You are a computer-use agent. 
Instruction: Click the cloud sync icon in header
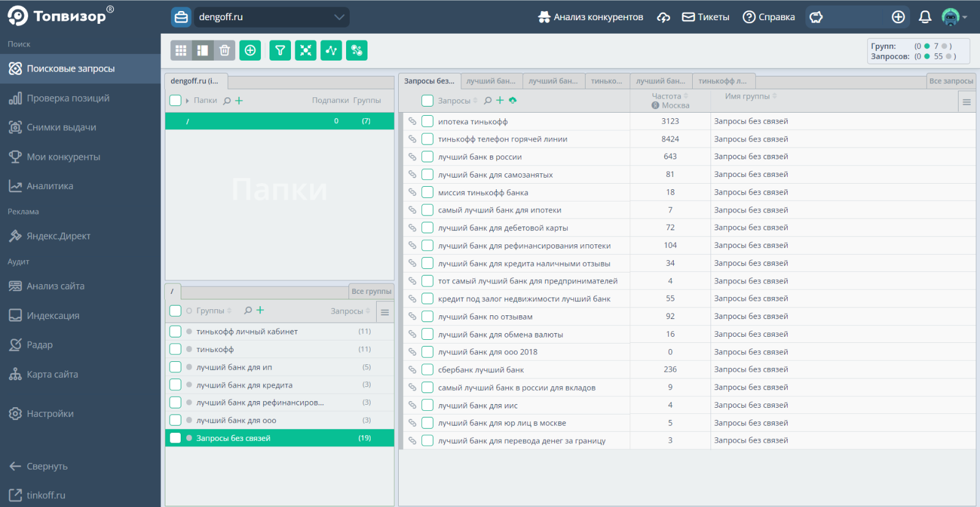[x=663, y=17]
